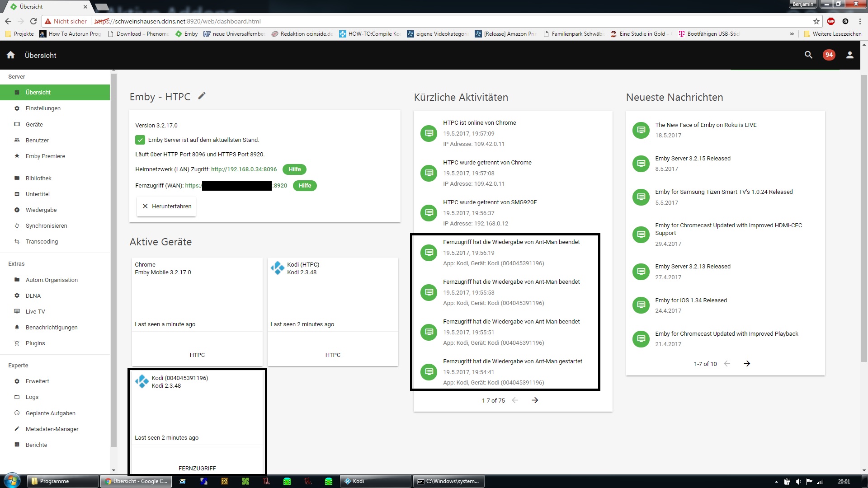Open the Adblock Plus extension icon

coord(831,21)
